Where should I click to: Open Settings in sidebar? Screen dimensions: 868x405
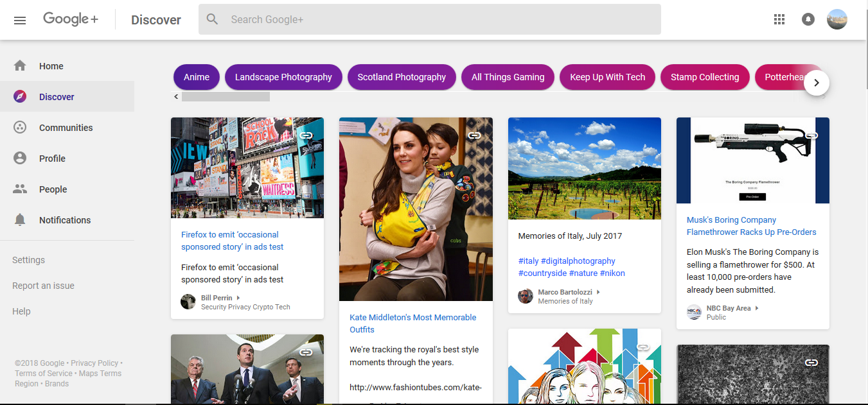point(28,260)
